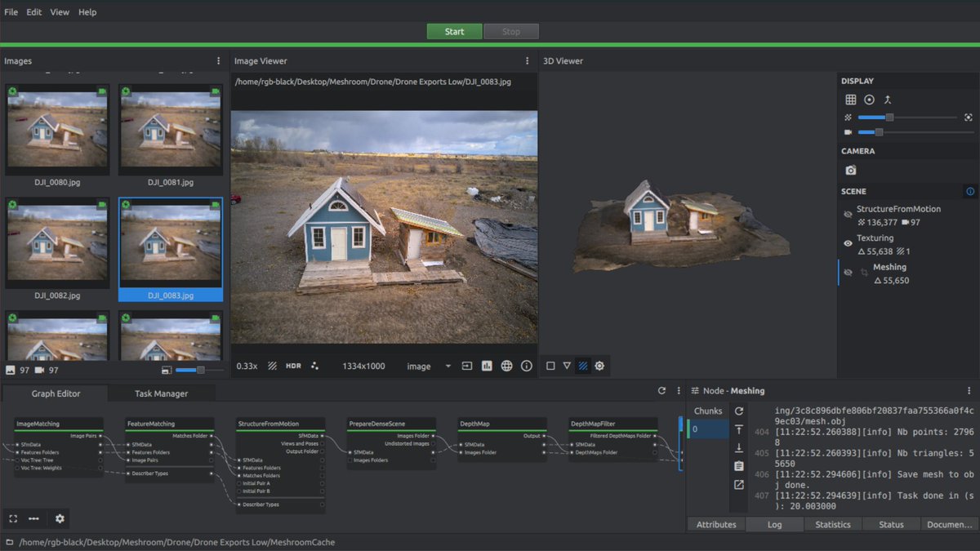This screenshot has height=551, width=980.
Task: Select chunk 0 in Chunks list
Action: (x=708, y=429)
